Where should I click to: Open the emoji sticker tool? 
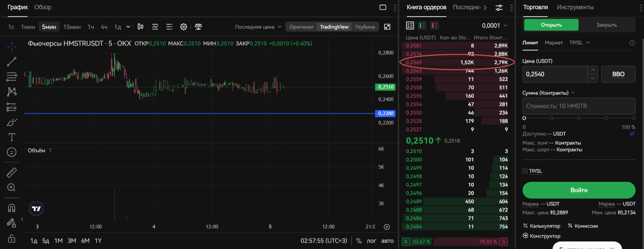[x=11, y=152]
